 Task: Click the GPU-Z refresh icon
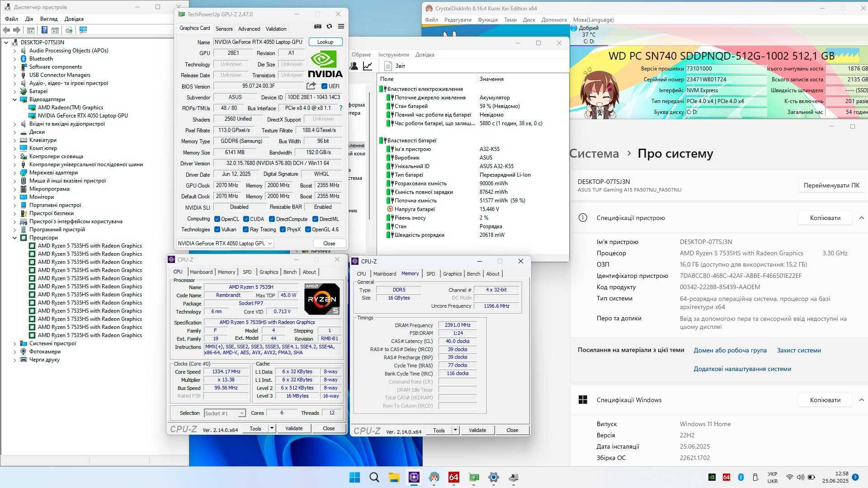(330, 27)
